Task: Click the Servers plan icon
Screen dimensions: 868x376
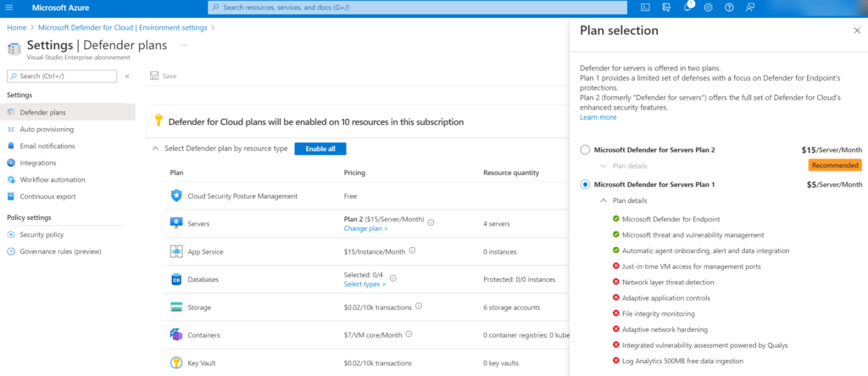Action: click(176, 223)
